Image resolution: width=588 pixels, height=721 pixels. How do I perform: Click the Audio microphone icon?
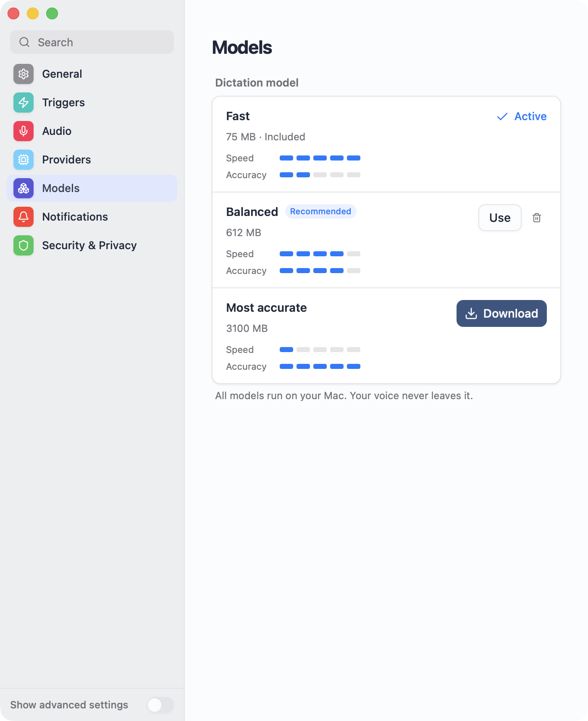coord(24,131)
